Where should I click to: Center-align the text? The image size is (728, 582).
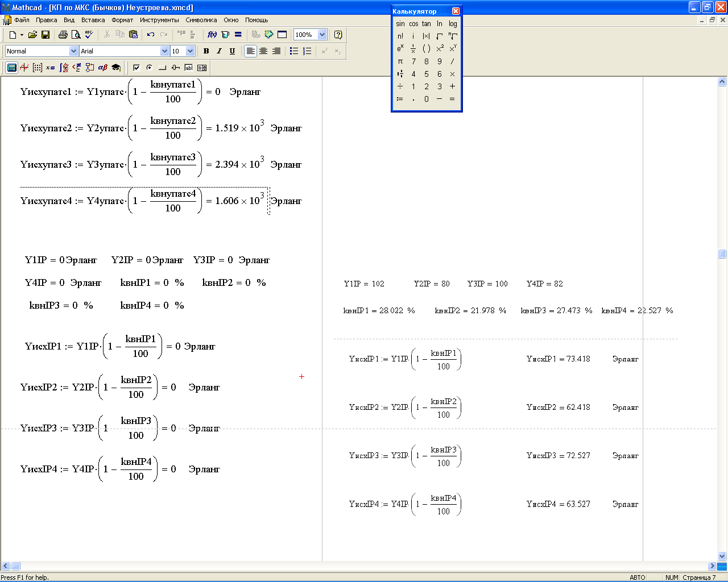pyautogui.click(x=263, y=51)
